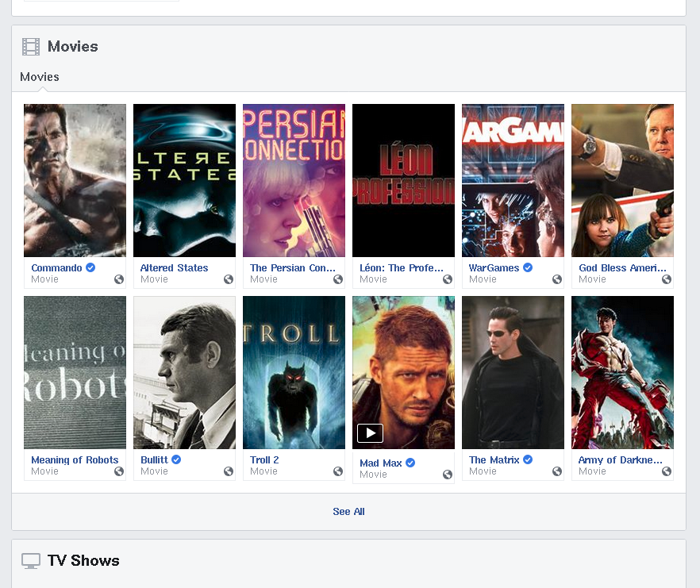Select the Meaning of Robots poster image
Viewport: 700px width, 588px height.
tap(75, 372)
